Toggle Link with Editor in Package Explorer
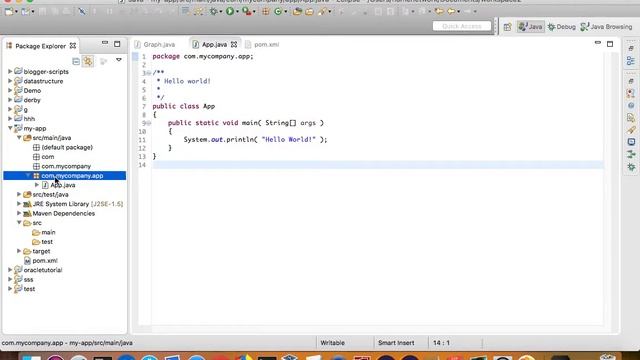The width and height of the screenshot is (640, 360). (x=88, y=61)
